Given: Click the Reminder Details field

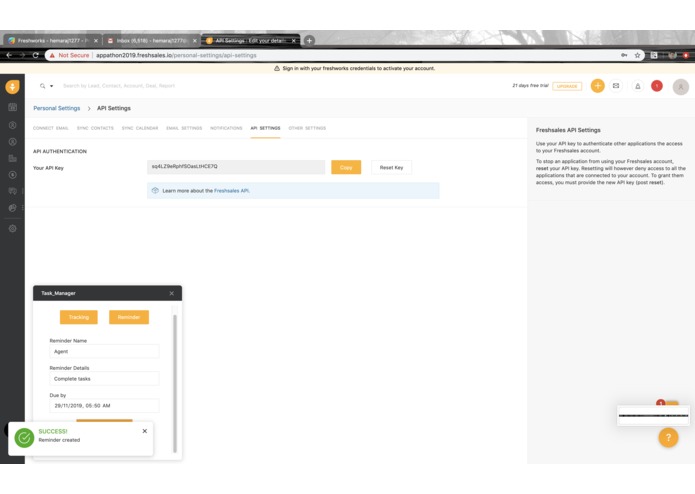Looking at the screenshot, I should point(104,379).
